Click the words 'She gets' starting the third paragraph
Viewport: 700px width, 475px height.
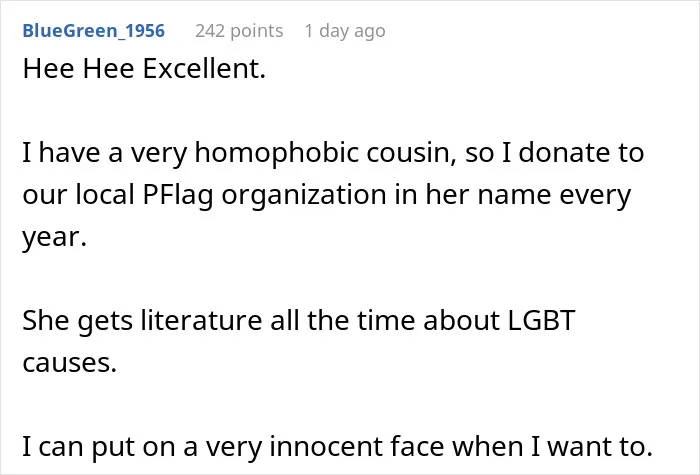[78, 320]
